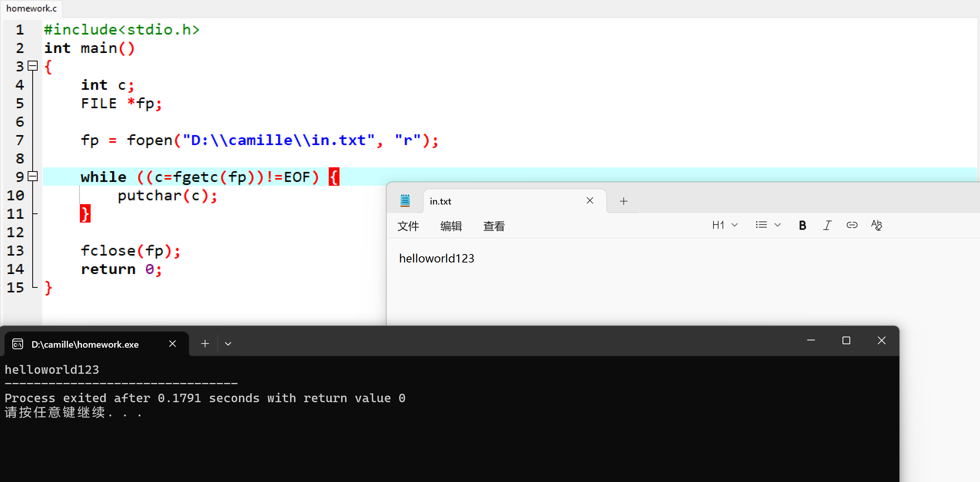Click the helloworld123 text in Notepad
Viewport: 980px width, 482px height.
pos(437,258)
